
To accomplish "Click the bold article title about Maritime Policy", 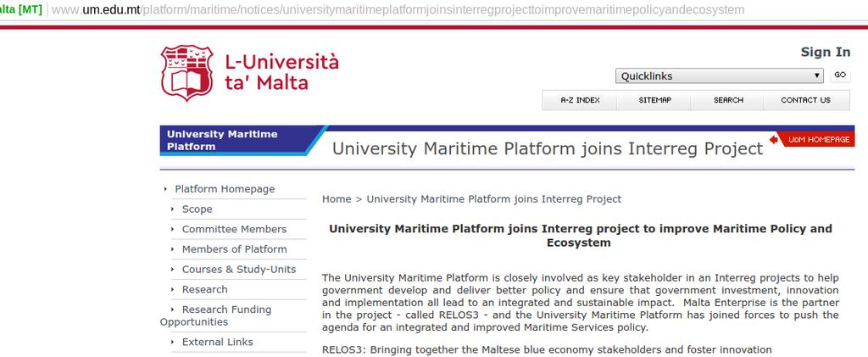I will (x=580, y=236).
